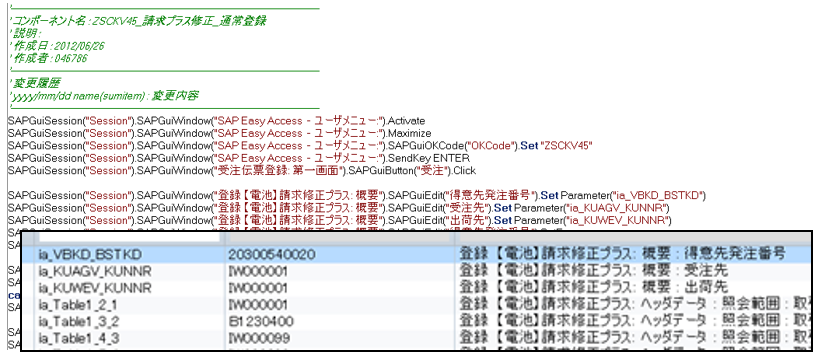
Task: Click the value cell 20300540020
Action: click(x=272, y=255)
